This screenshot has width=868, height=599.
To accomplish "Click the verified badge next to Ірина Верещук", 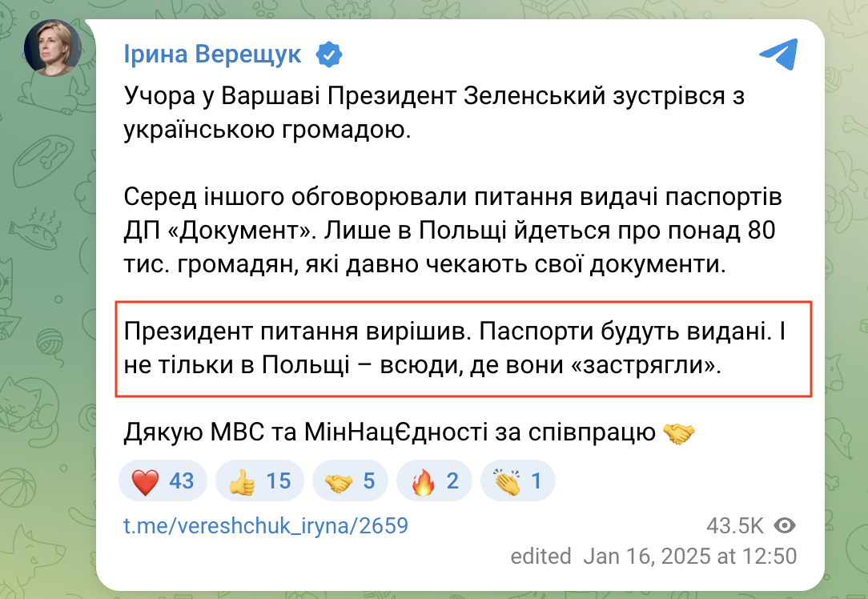I will (x=329, y=54).
